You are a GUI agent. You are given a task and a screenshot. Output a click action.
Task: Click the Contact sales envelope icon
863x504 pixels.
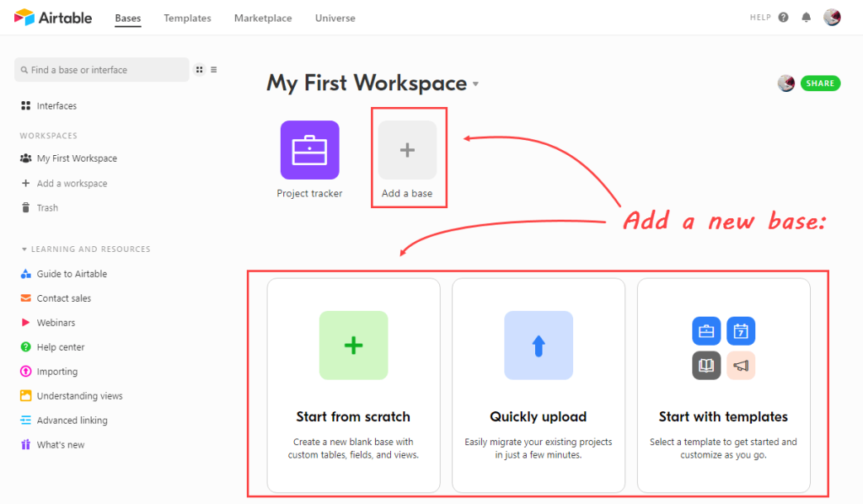pos(26,298)
